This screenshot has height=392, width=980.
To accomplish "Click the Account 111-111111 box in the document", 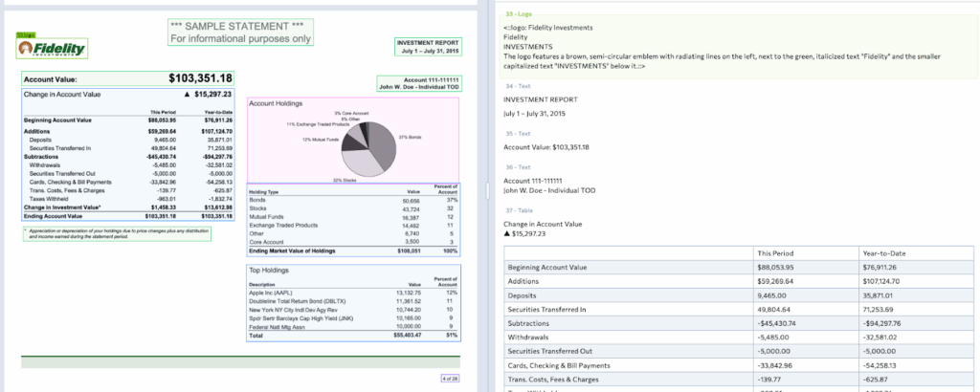I will [419, 83].
